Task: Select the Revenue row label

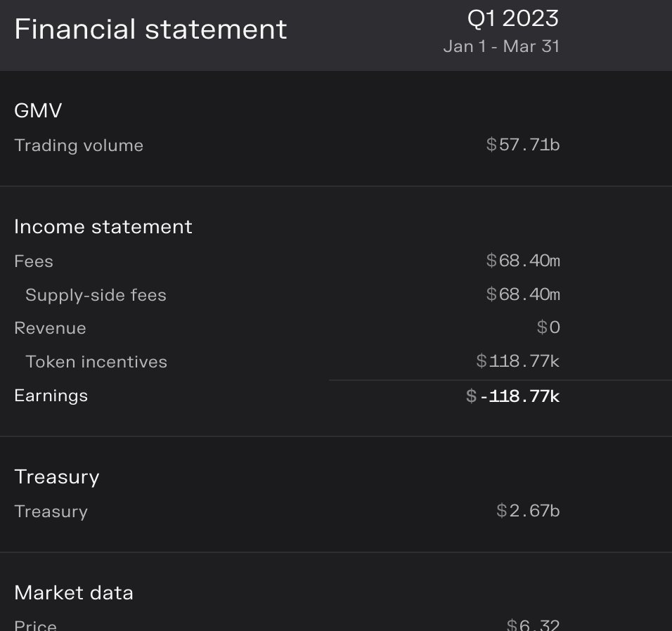Action: coord(50,328)
